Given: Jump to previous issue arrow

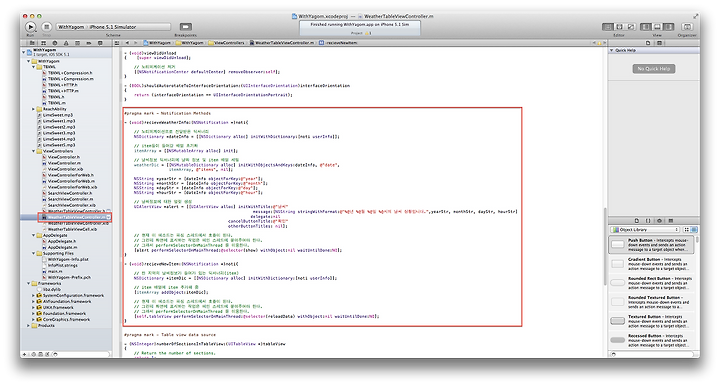Looking at the screenshot, I should click(x=594, y=43).
